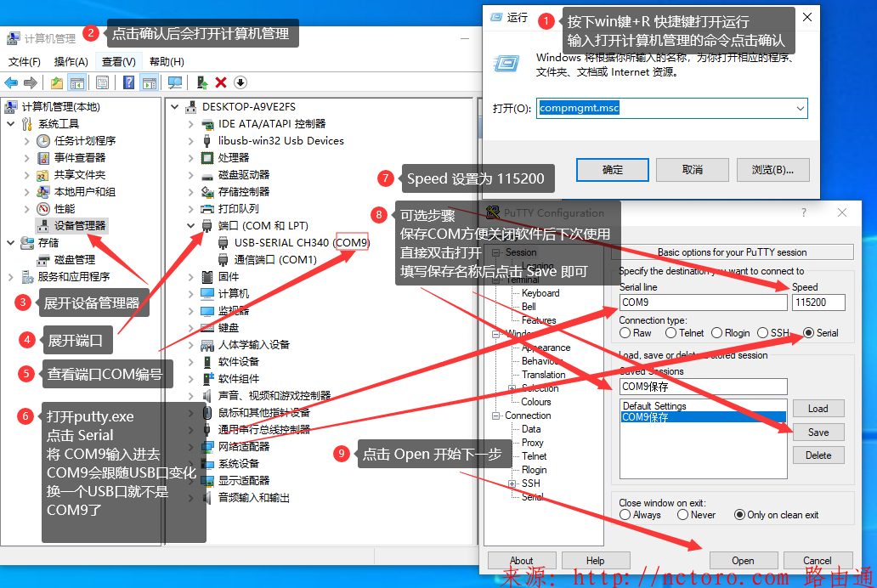Viewport: 877px width, 588px height.
Task: Select USB-SERIAL CH340 (COM9) device
Action: coord(302,243)
